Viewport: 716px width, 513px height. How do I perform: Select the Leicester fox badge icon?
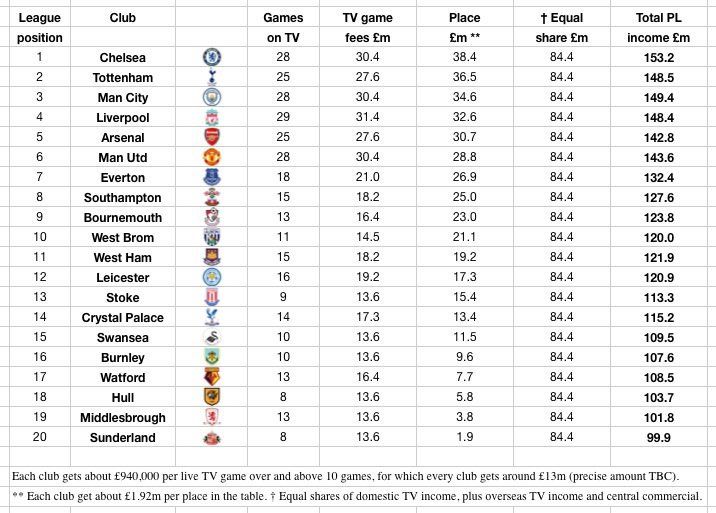pyautogui.click(x=212, y=277)
